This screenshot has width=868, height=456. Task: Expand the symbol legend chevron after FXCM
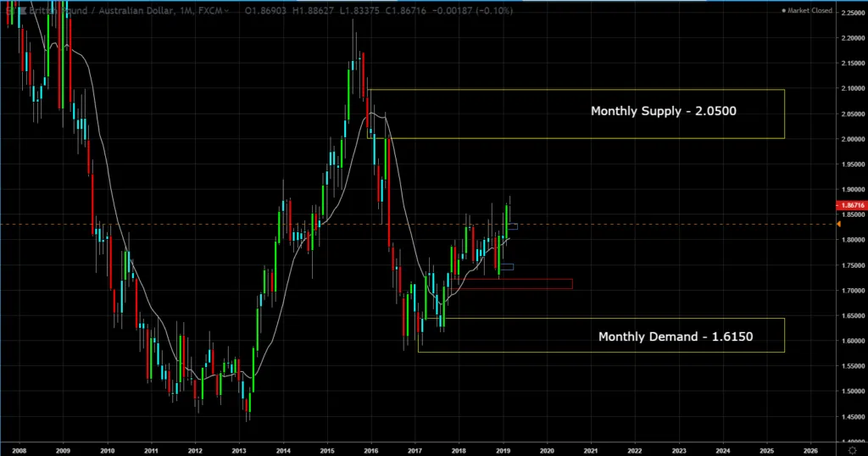click(x=227, y=10)
